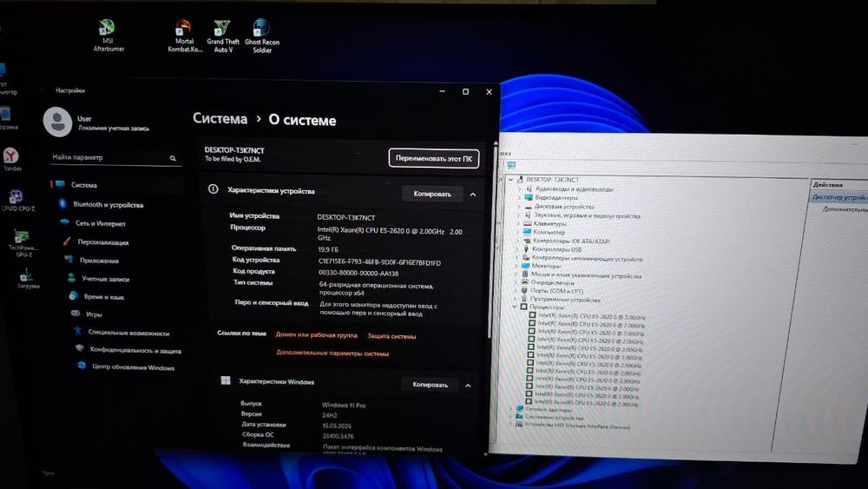Expand Контроллеры USB node
Screen dimensions: 868x489
pos(517,249)
